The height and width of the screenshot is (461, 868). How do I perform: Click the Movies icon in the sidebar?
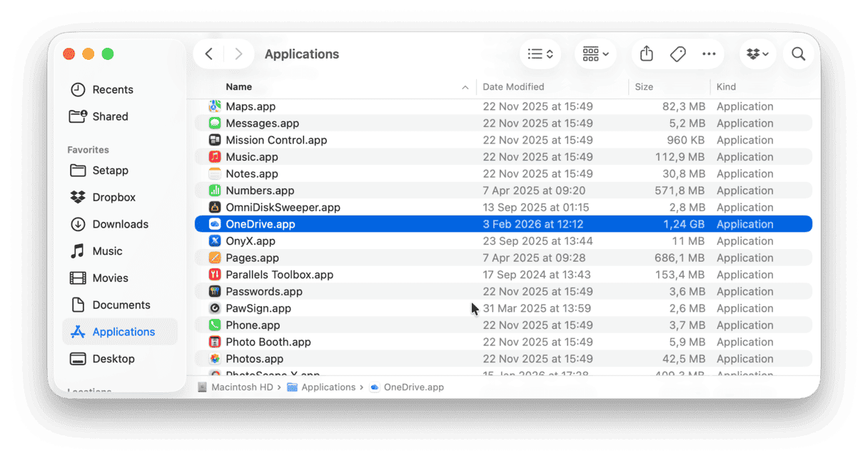78,278
